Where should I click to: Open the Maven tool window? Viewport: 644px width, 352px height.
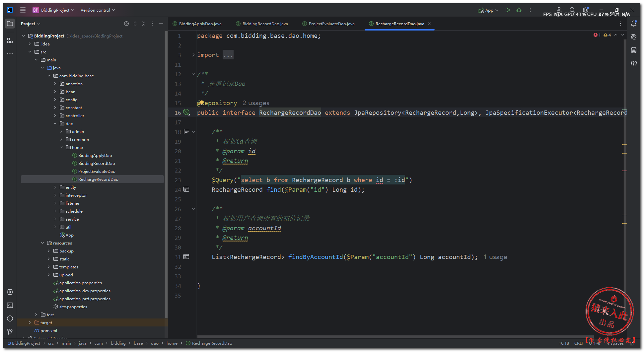tap(633, 63)
